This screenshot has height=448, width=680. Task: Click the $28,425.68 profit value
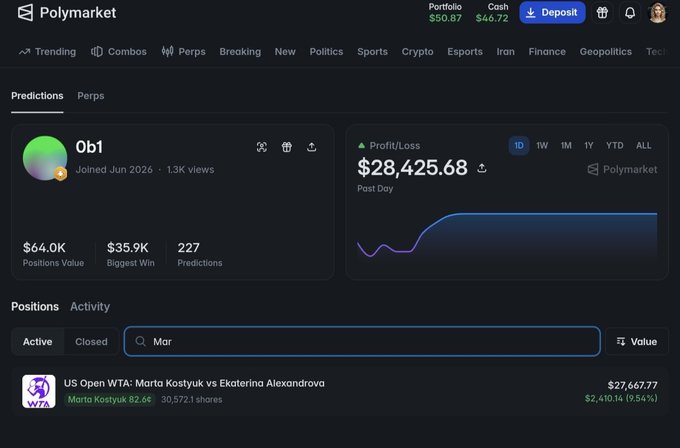pyautogui.click(x=412, y=167)
